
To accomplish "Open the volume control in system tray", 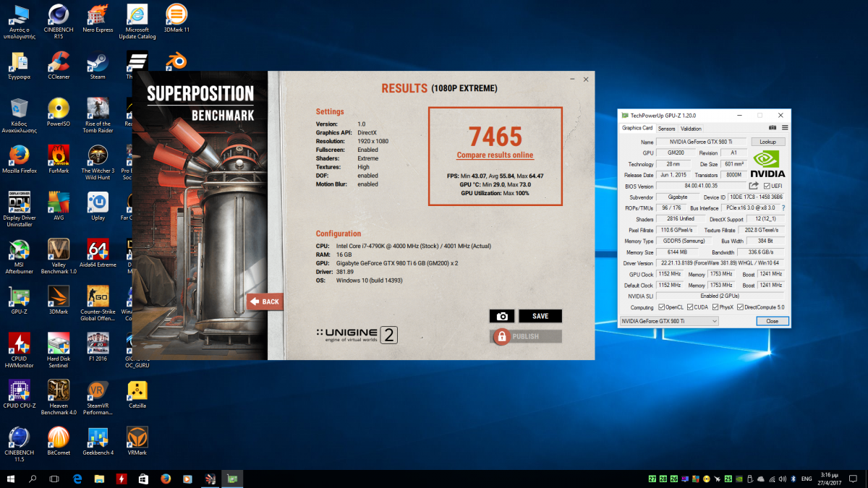I will [x=782, y=479].
